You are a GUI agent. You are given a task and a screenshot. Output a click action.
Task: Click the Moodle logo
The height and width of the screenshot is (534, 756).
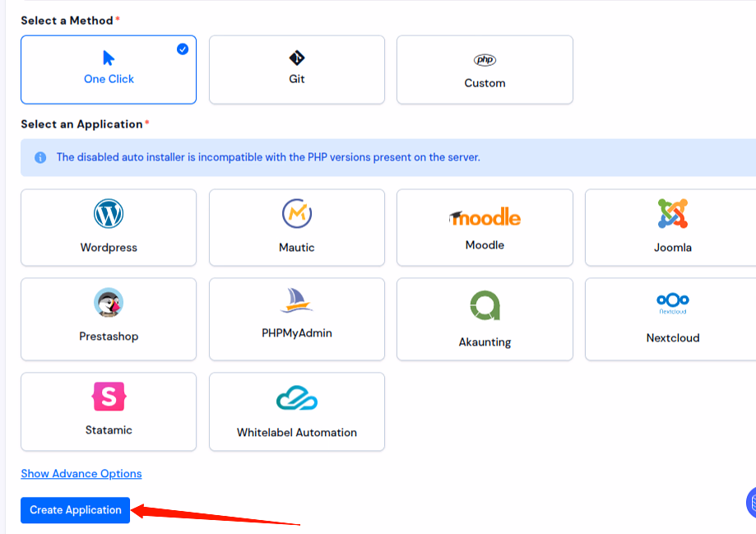485,217
